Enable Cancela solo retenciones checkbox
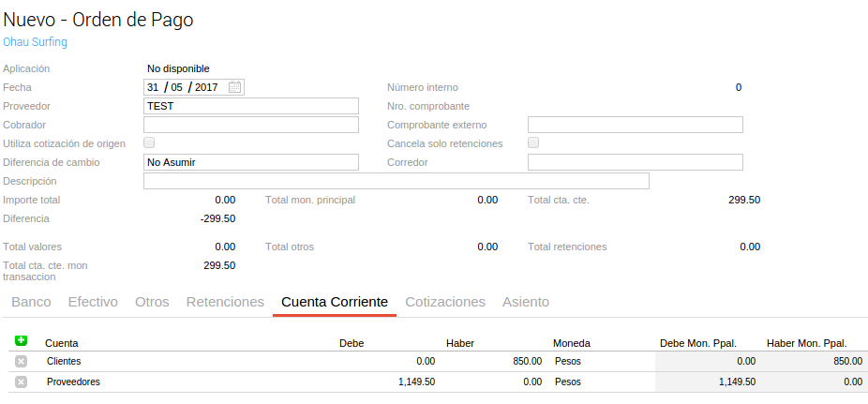This screenshot has width=868, height=404. click(x=533, y=143)
